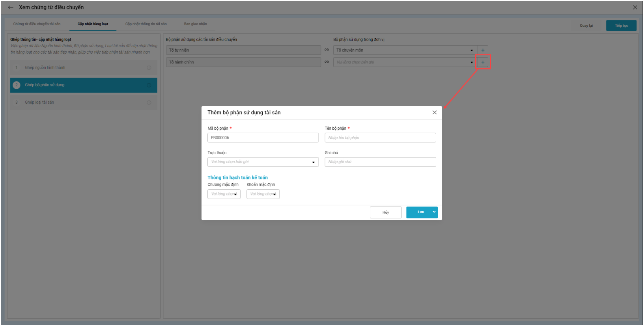Click the link icon beside Tổ hành chính

tap(327, 62)
